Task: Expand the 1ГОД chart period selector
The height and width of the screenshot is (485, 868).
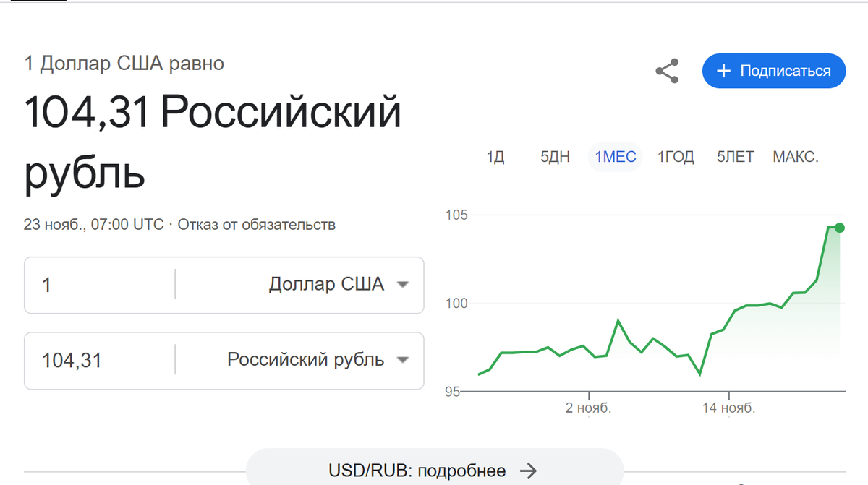Action: click(676, 156)
